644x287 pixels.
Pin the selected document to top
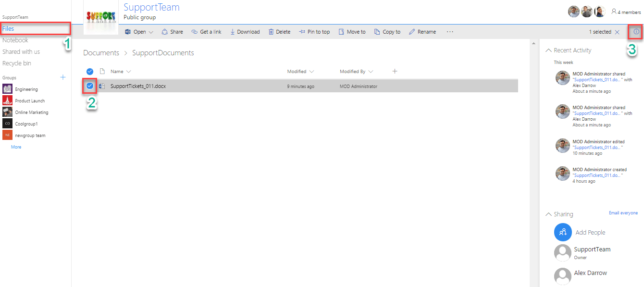coord(302,32)
